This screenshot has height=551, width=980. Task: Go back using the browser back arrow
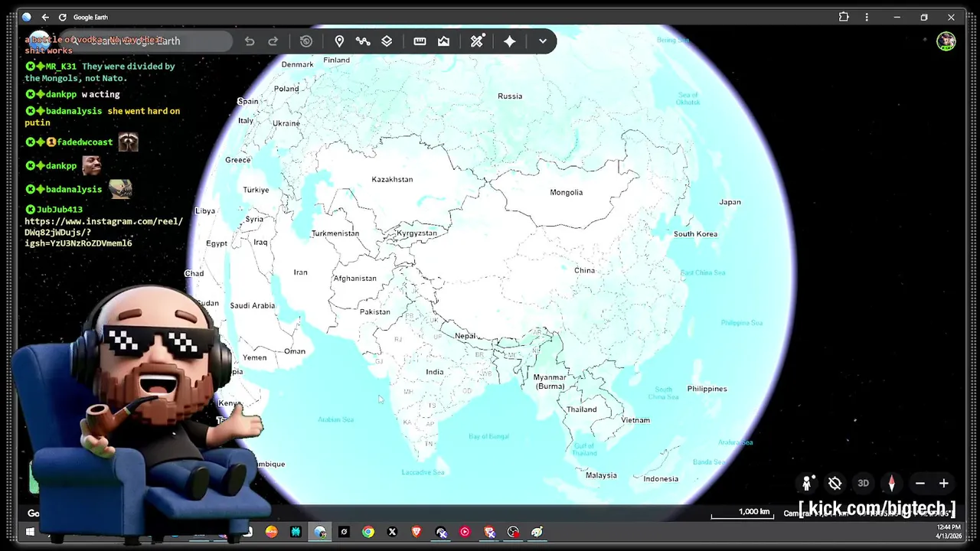tap(45, 17)
